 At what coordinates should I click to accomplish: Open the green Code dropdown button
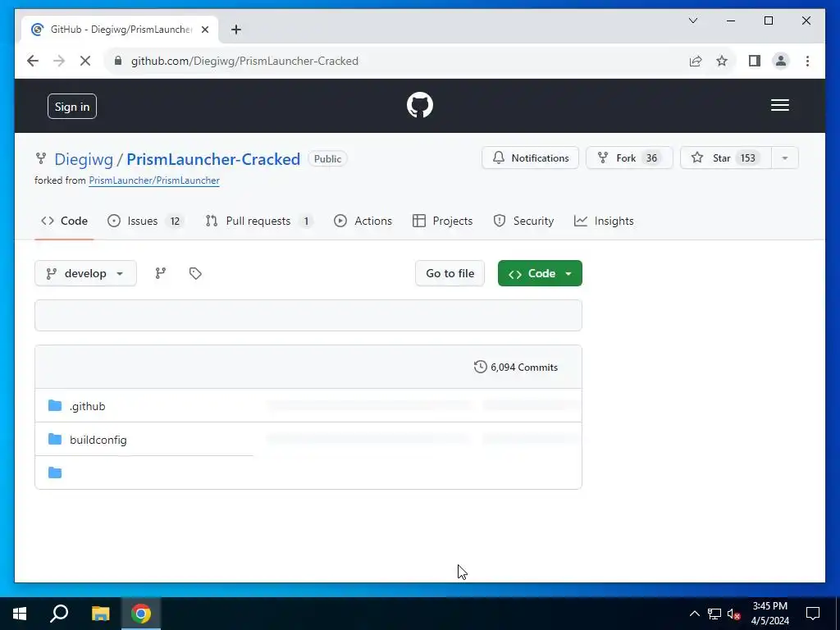click(x=540, y=273)
